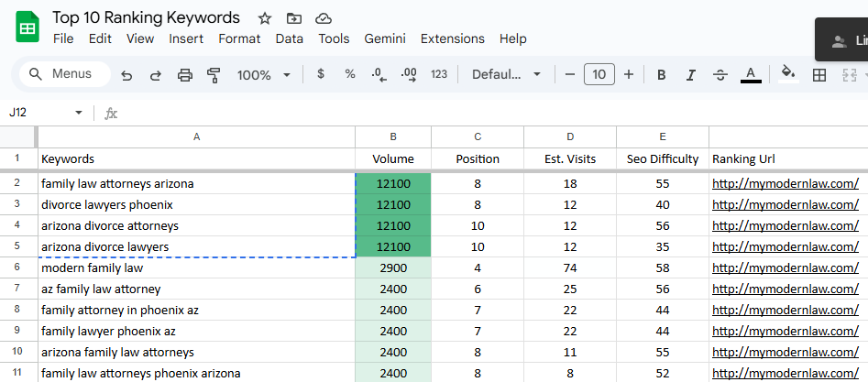Format as percent
Screen dimensions: 868x382
point(350,74)
